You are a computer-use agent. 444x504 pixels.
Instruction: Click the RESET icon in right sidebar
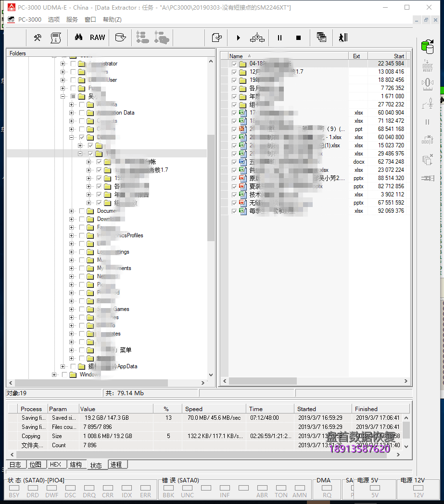click(428, 66)
